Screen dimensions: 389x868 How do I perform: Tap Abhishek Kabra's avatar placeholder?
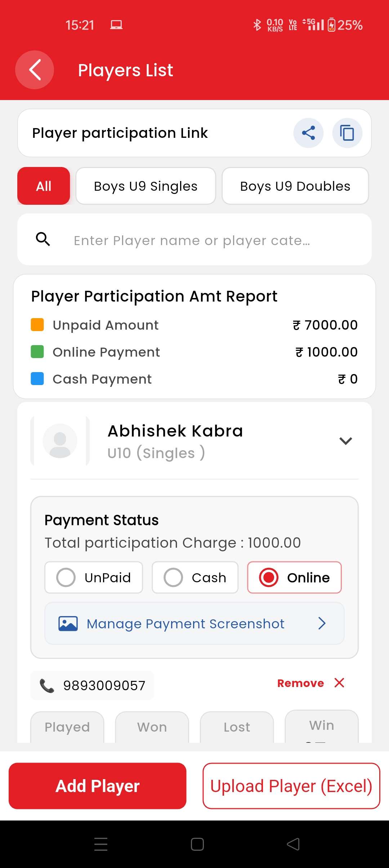click(x=60, y=441)
